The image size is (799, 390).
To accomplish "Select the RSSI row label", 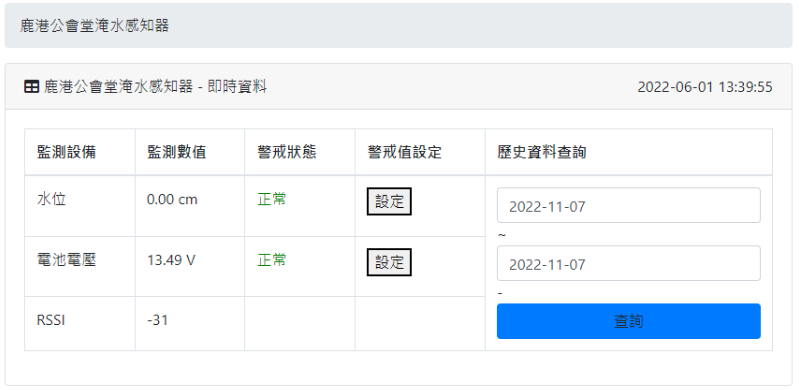I will point(51,320).
